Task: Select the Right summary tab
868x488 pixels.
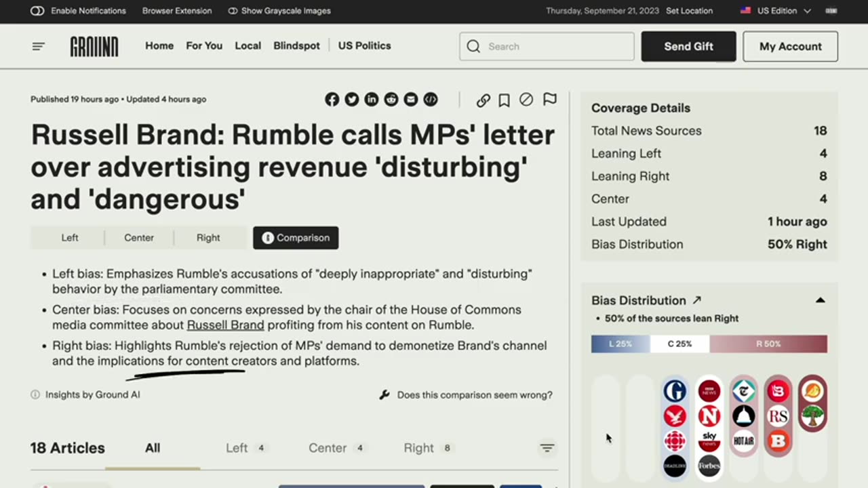Action: [x=208, y=238]
